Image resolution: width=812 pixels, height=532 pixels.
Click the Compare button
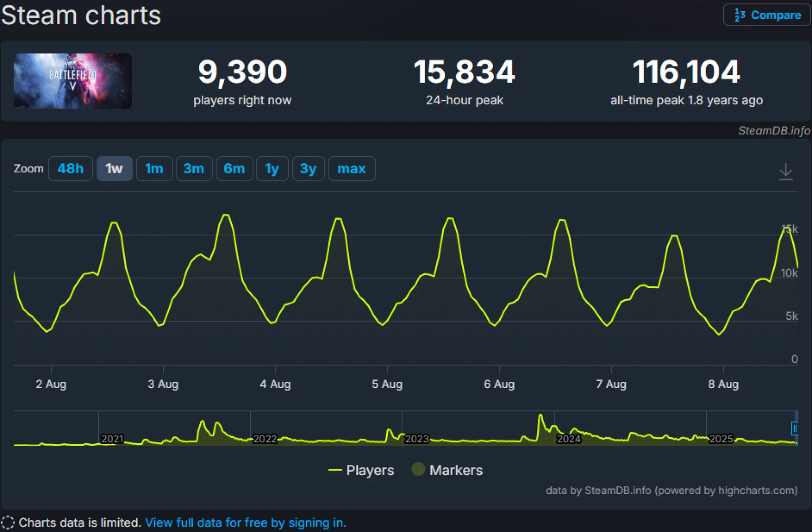pos(766,15)
